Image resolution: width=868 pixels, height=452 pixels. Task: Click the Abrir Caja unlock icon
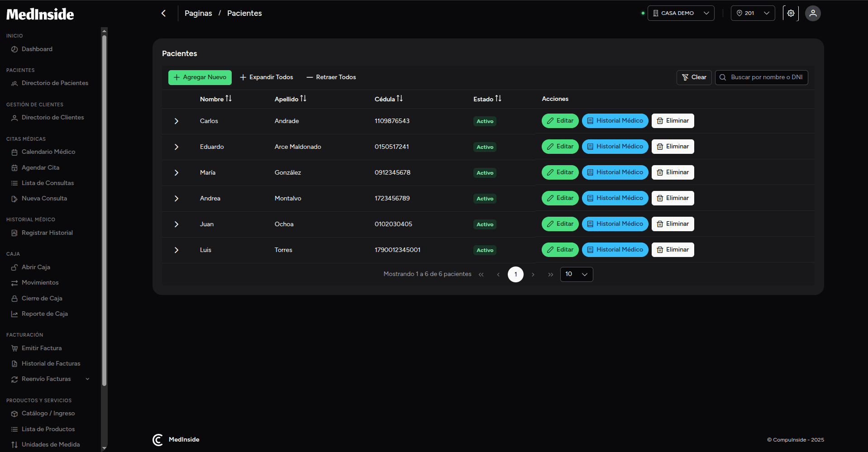point(14,267)
